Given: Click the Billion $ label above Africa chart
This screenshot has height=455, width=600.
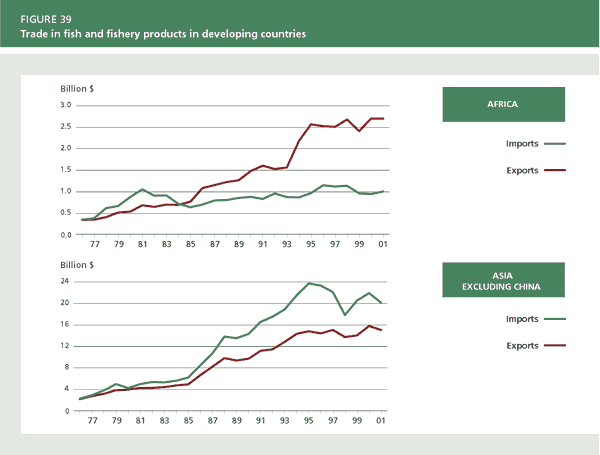Looking at the screenshot, I should (77, 90).
